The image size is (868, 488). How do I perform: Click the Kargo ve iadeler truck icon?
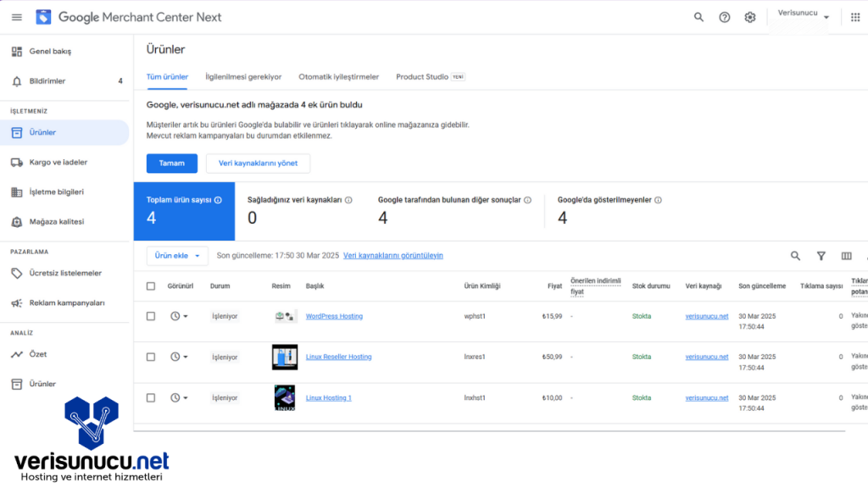click(x=17, y=163)
